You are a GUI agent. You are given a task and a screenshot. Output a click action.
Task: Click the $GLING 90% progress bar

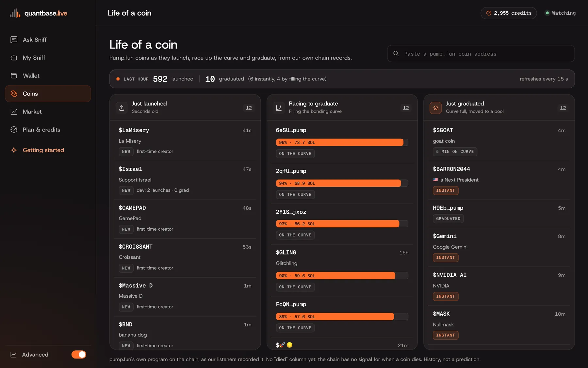click(x=342, y=276)
